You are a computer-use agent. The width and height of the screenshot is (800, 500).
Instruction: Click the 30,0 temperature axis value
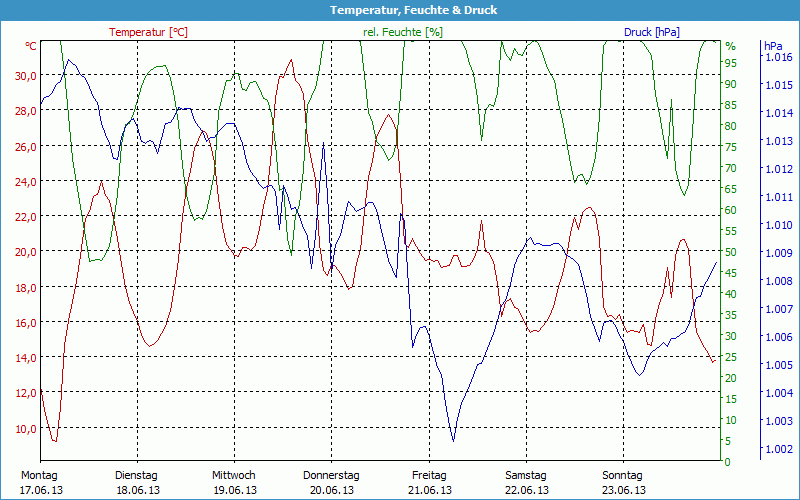(26, 76)
